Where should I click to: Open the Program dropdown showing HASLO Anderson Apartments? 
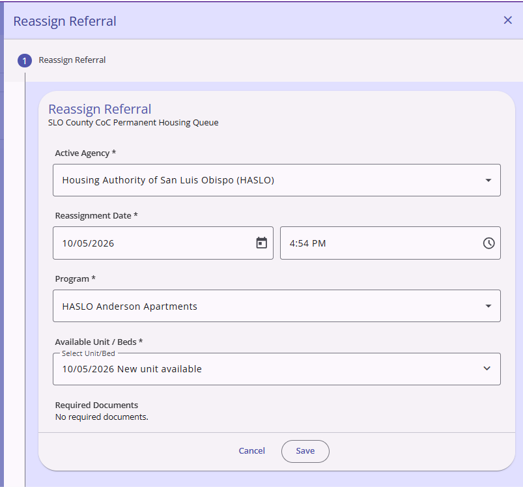[x=277, y=306]
